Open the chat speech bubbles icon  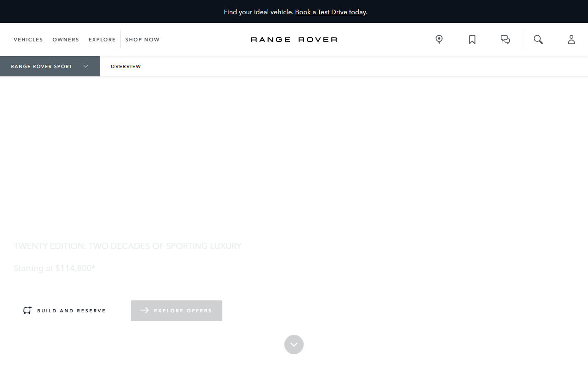pos(505,40)
